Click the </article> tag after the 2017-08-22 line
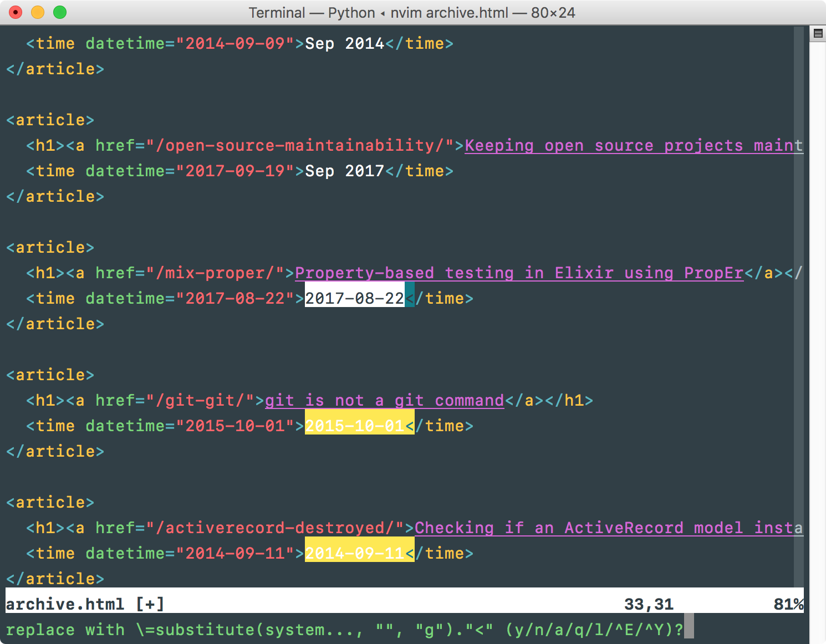The image size is (826, 644). 55,324
